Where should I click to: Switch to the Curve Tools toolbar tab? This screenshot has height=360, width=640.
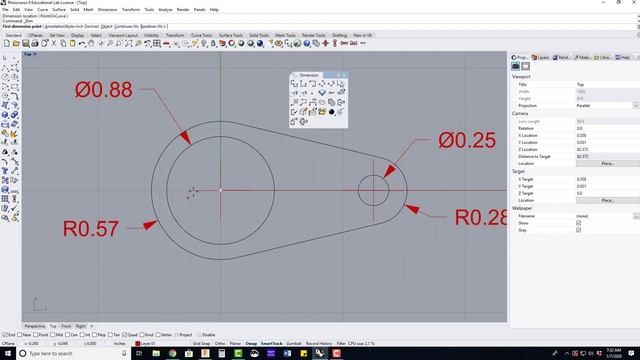point(202,36)
